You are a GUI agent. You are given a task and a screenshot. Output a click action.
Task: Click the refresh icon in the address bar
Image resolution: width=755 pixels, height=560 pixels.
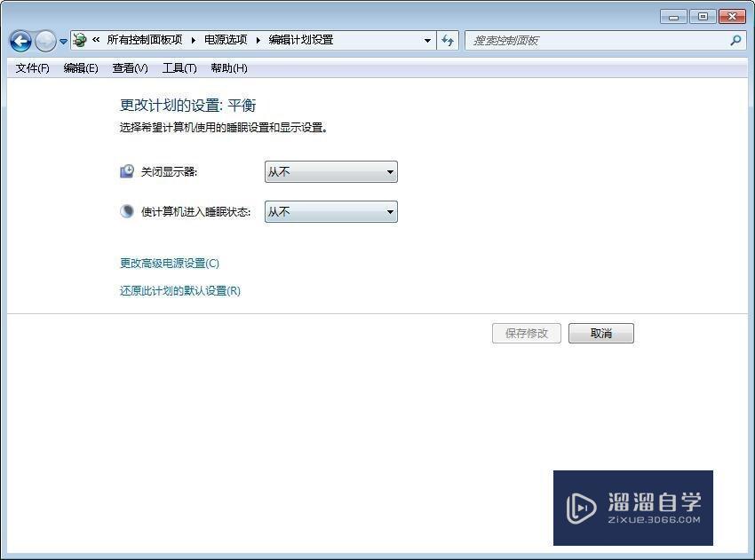pos(448,40)
